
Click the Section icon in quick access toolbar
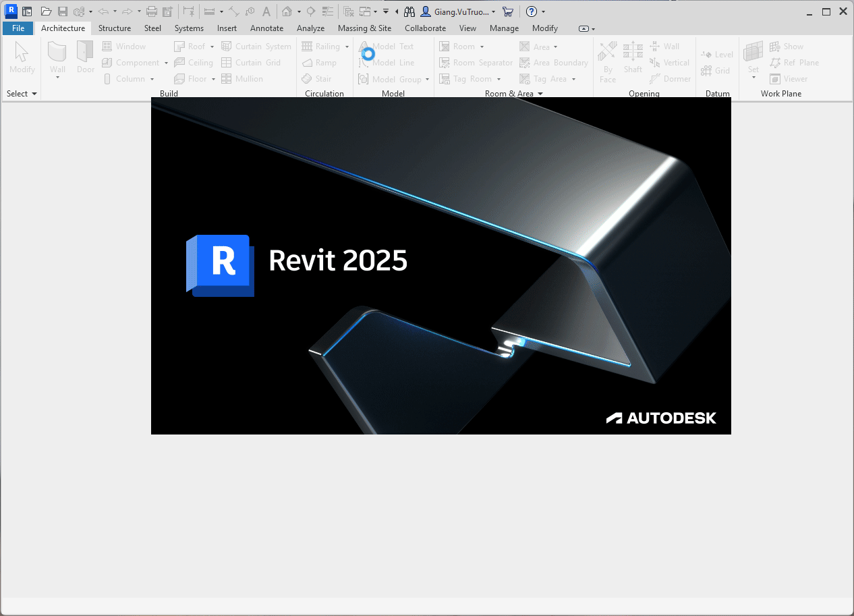(311, 11)
